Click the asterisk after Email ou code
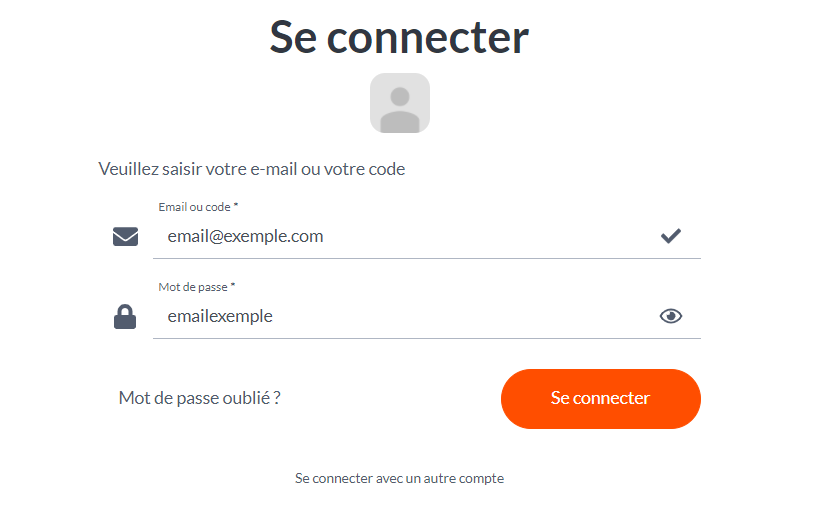828x514 pixels. [x=236, y=205]
